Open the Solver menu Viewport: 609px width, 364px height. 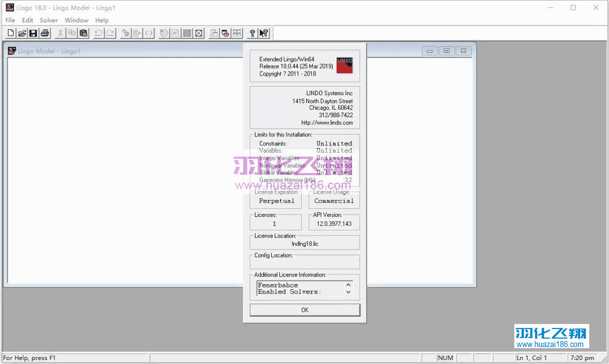48,20
